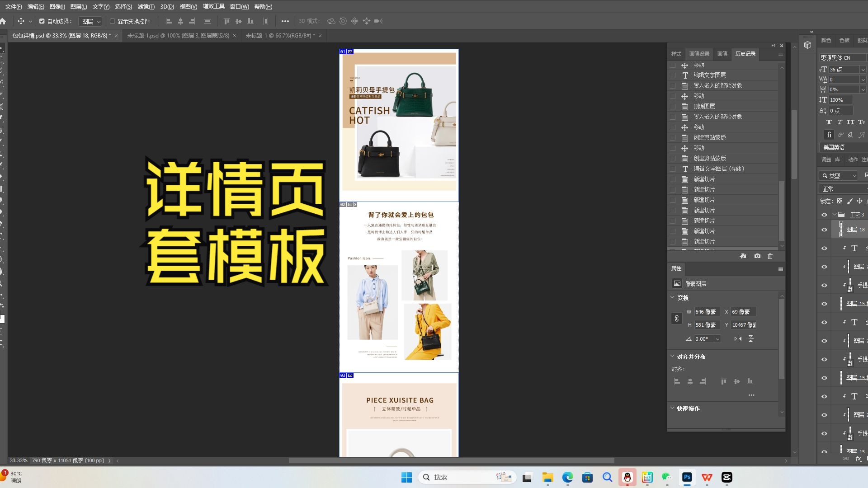Click the horizontal canvas scrollbar
Screen dimensions: 868x488
click(451, 460)
